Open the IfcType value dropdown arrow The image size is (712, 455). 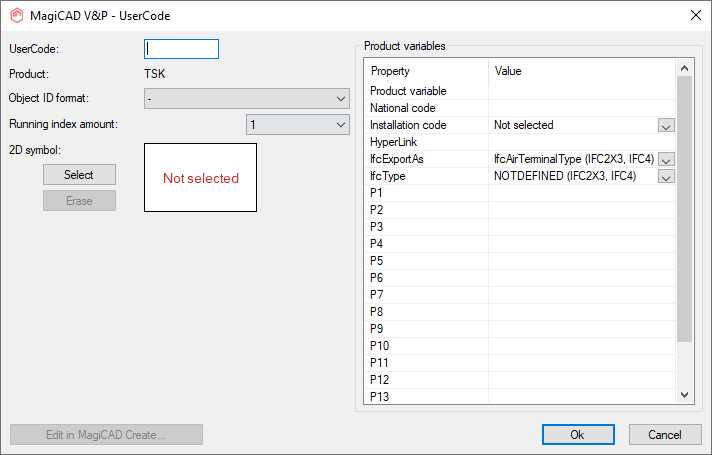(x=667, y=177)
